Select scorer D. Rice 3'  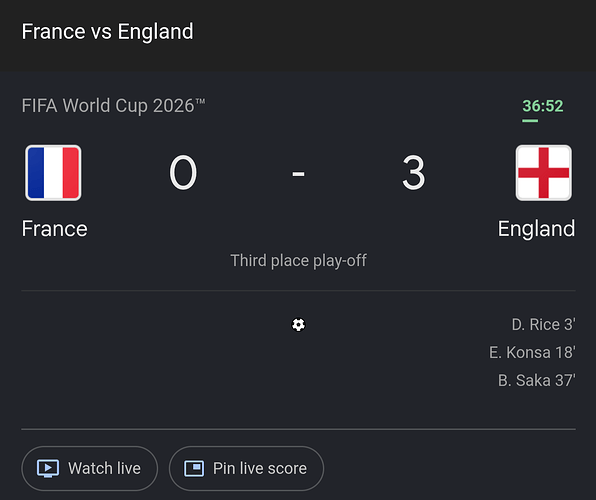(544, 325)
